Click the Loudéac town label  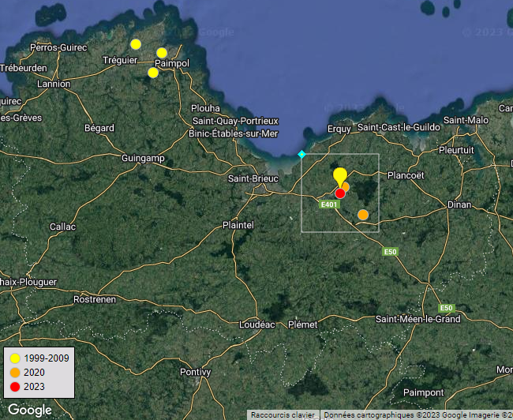click(256, 324)
